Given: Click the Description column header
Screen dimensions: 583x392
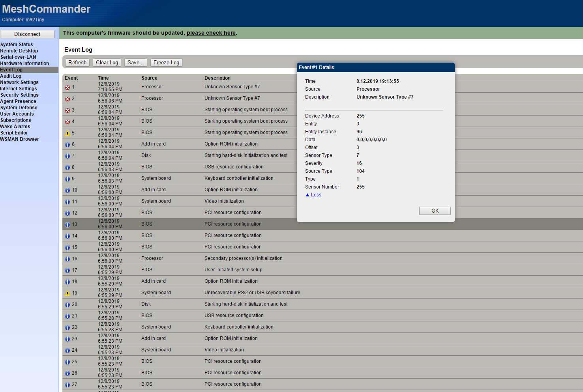Looking at the screenshot, I should [x=217, y=78].
